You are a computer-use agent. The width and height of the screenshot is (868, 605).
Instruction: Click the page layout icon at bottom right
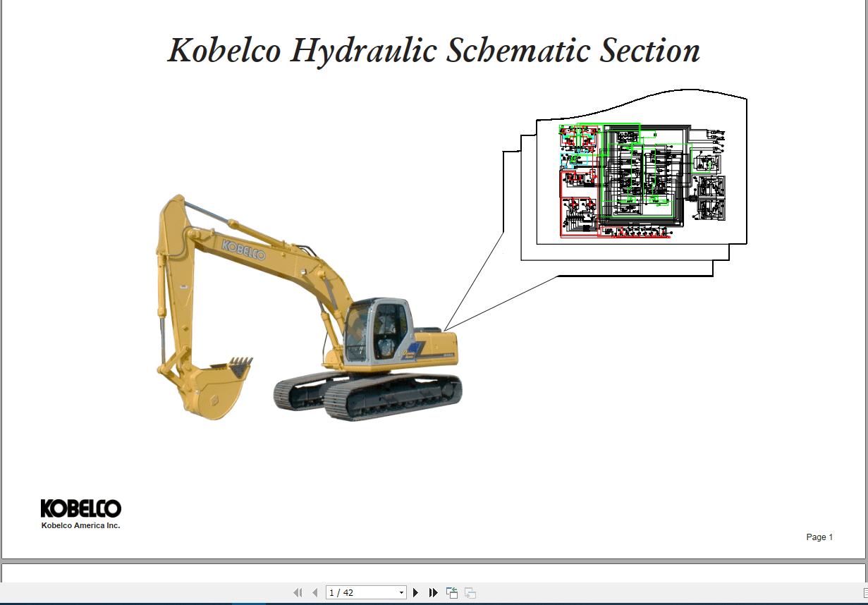[x=864, y=594]
